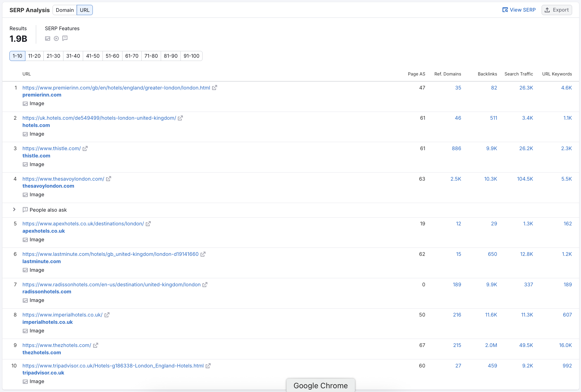Screen dimensions: 581x392
Task: Click external link icon beside thistle.com URL
Action: (x=85, y=149)
